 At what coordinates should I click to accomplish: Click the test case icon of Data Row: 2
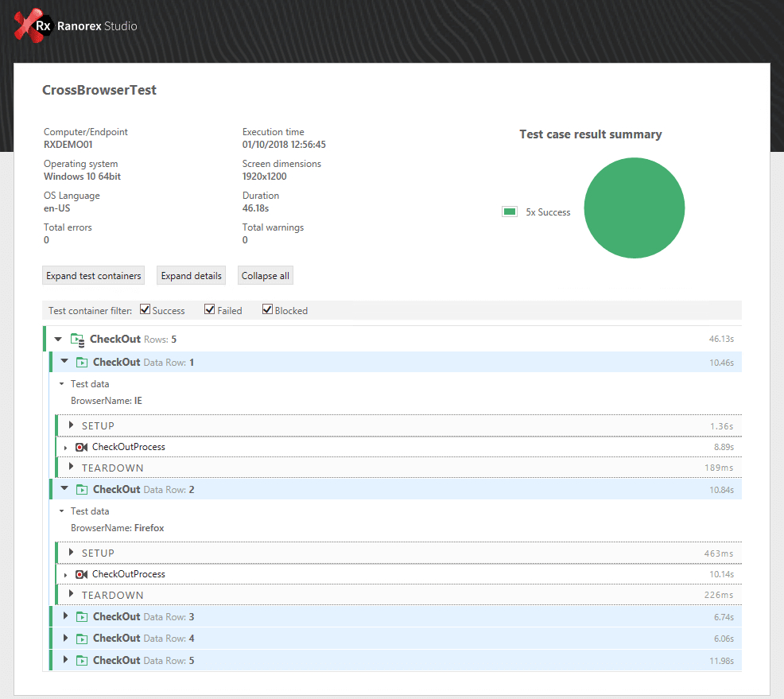81,490
